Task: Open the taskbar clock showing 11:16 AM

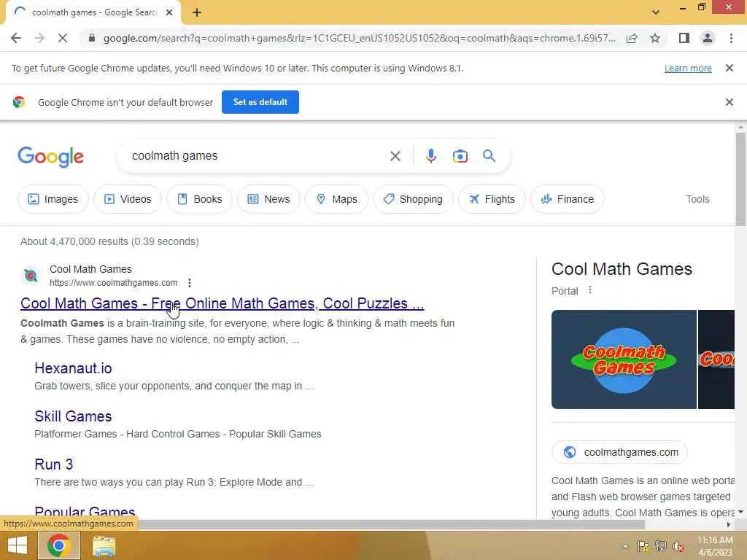Action: click(x=715, y=546)
